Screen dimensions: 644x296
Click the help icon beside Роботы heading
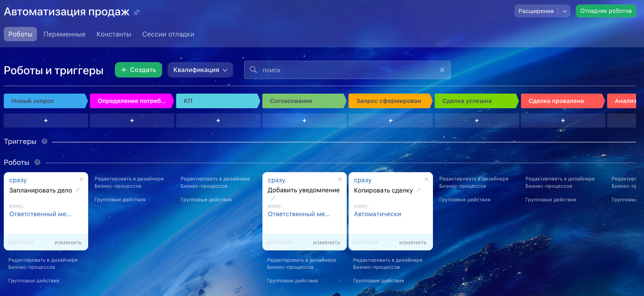37,162
